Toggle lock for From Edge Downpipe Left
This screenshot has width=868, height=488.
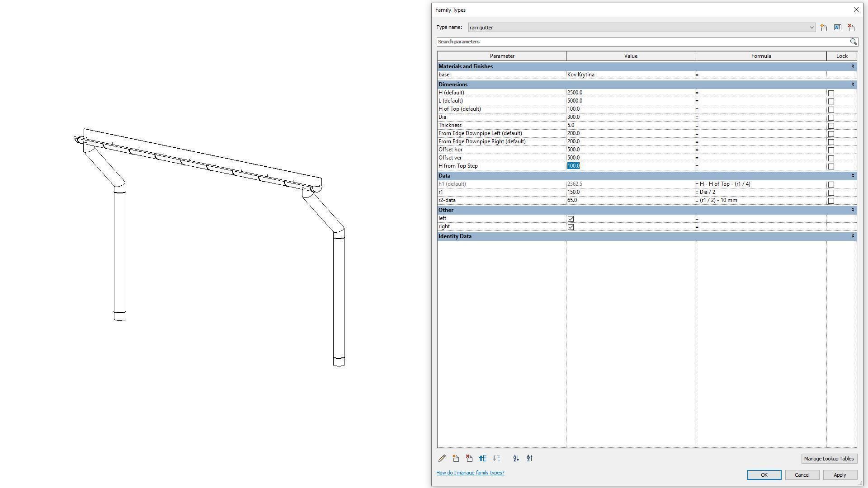[x=831, y=134]
